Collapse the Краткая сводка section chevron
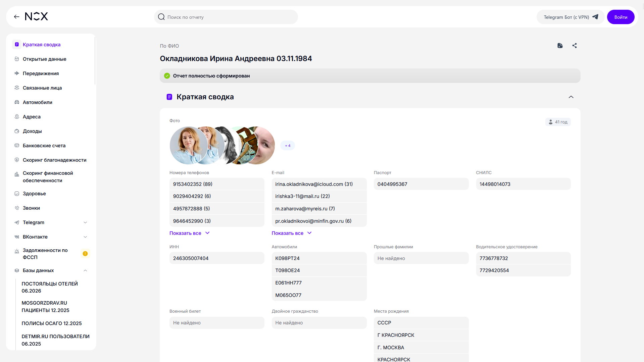Image resolution: width=644 pixels, height=362 pixels. coord(571,97)
